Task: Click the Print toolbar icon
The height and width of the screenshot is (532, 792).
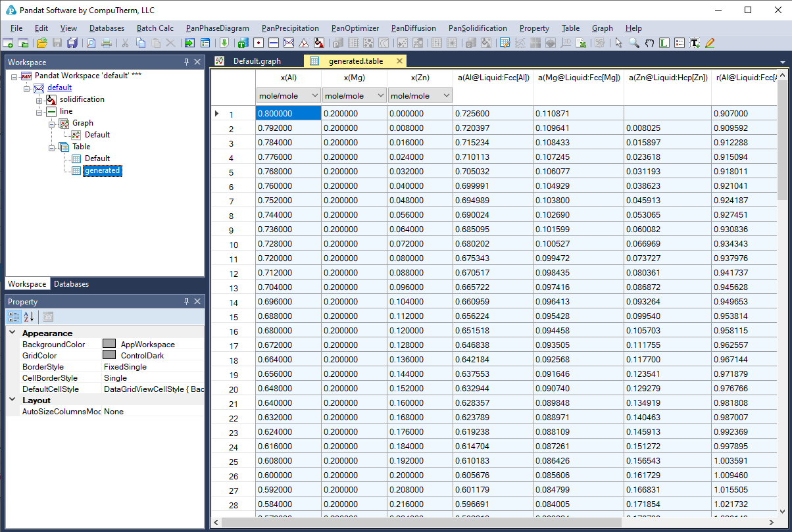Action: tap(106, 43)
